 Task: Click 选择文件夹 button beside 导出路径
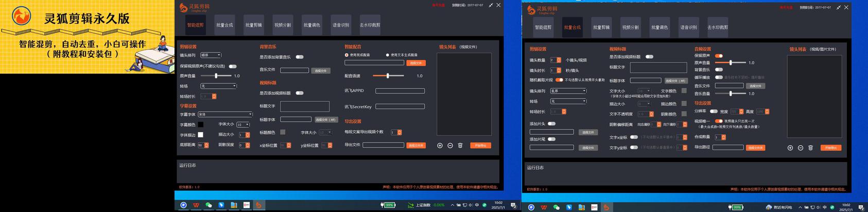coord(755,148)
